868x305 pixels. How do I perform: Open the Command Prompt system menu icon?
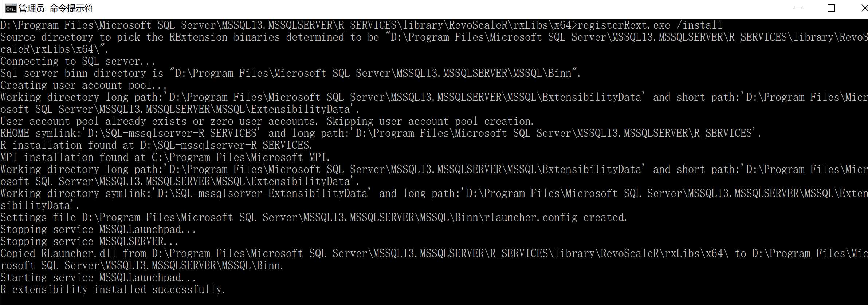click(x=10, y=8)
